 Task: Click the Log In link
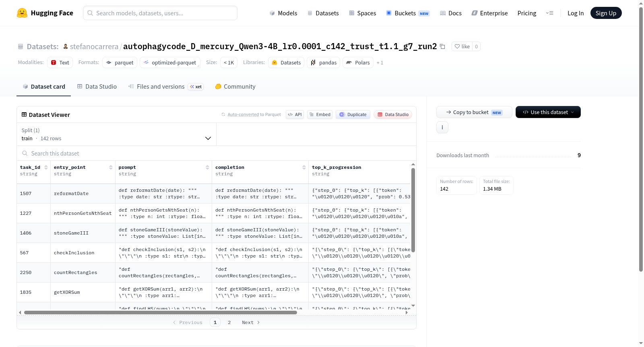(576, 13)
